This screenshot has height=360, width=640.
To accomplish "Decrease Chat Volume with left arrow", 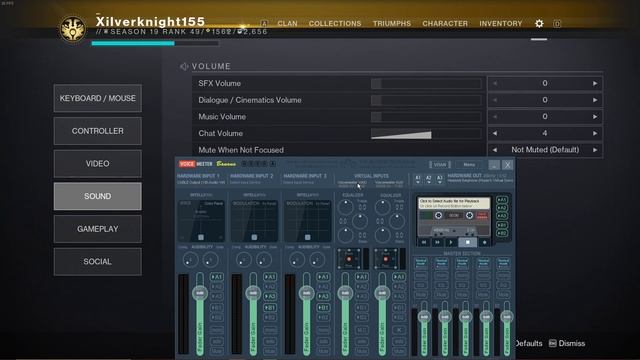I will [495, 133].
